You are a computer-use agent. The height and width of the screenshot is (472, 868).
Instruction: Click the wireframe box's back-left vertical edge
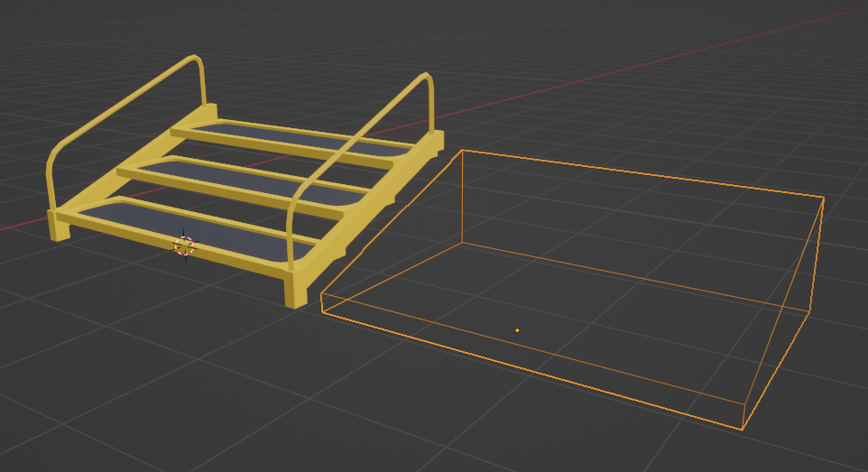pyautogui.click(x=462, y=197)
